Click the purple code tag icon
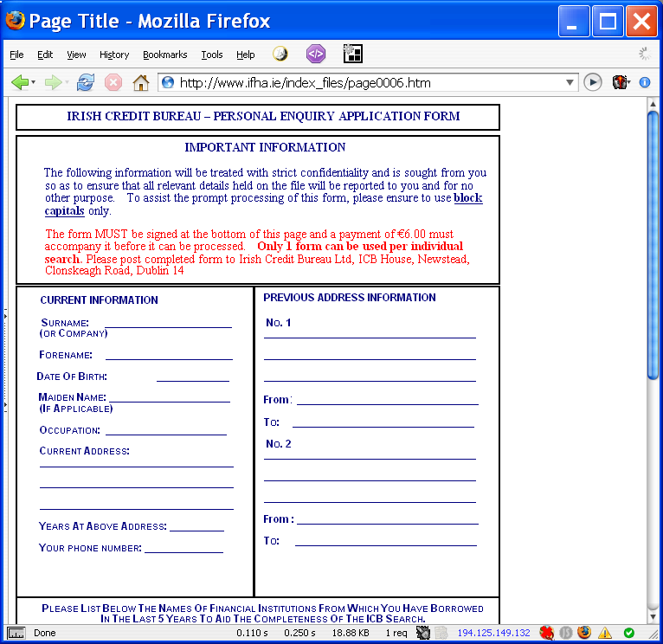 coord(316,54)
